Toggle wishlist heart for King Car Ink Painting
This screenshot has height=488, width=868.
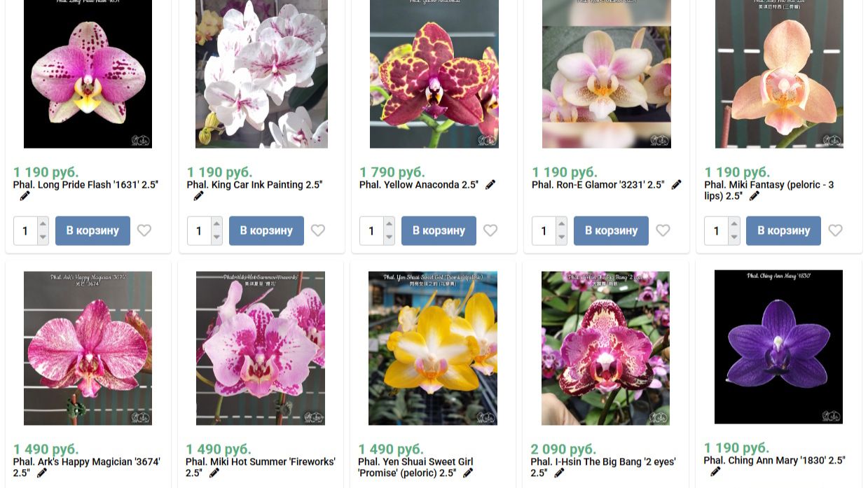pyautogui.click(x=318, y=230)
